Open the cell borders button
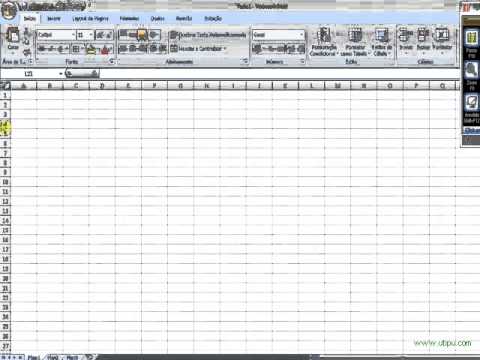The image size is (480, 360). point(77,49)
